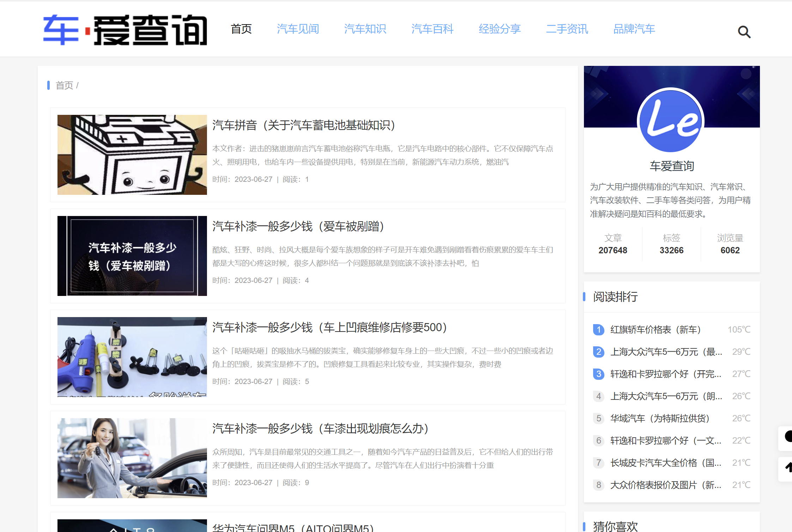Click the 标签 count 33266
The image size is (792, 532).
(x=671, y=250)
